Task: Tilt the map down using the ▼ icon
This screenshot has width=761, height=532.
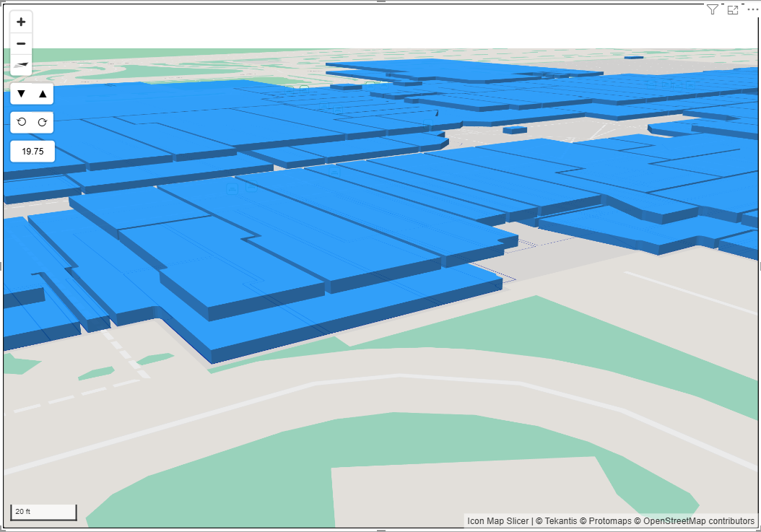Action: coord(20,93)
